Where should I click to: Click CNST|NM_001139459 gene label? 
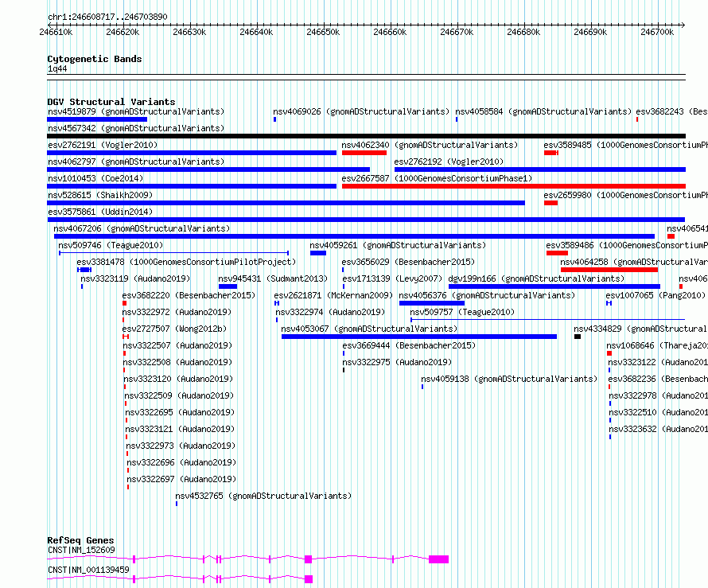point(88,570)
